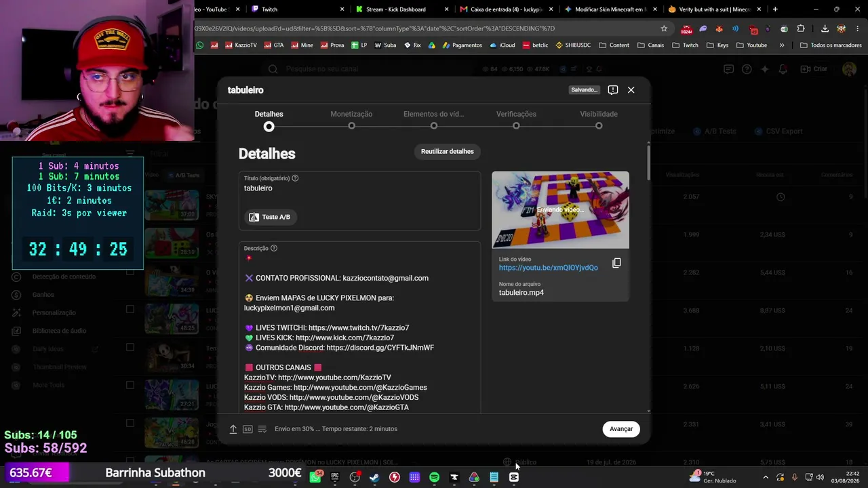Click the video preview thumbnail in dialog
The width and height of the screenshot is (868, 488).
[x=560, y=210]
